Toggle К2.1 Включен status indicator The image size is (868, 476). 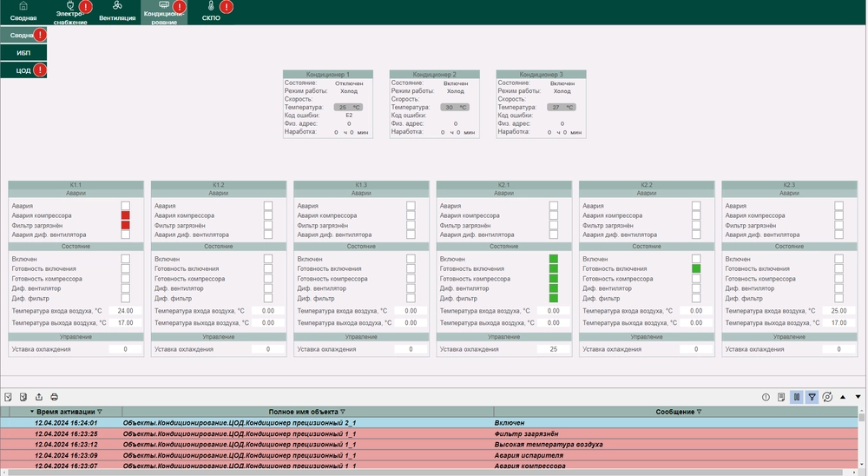pyautogui.click(x=553, y=259)
